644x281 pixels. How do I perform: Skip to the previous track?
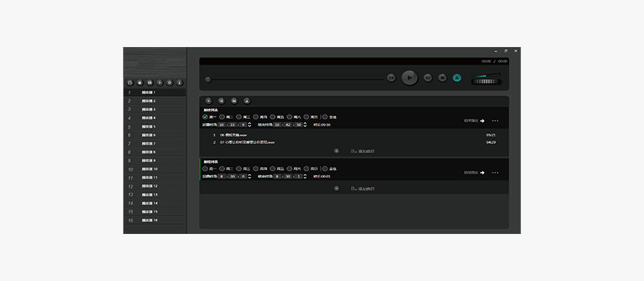pos(391,78)
